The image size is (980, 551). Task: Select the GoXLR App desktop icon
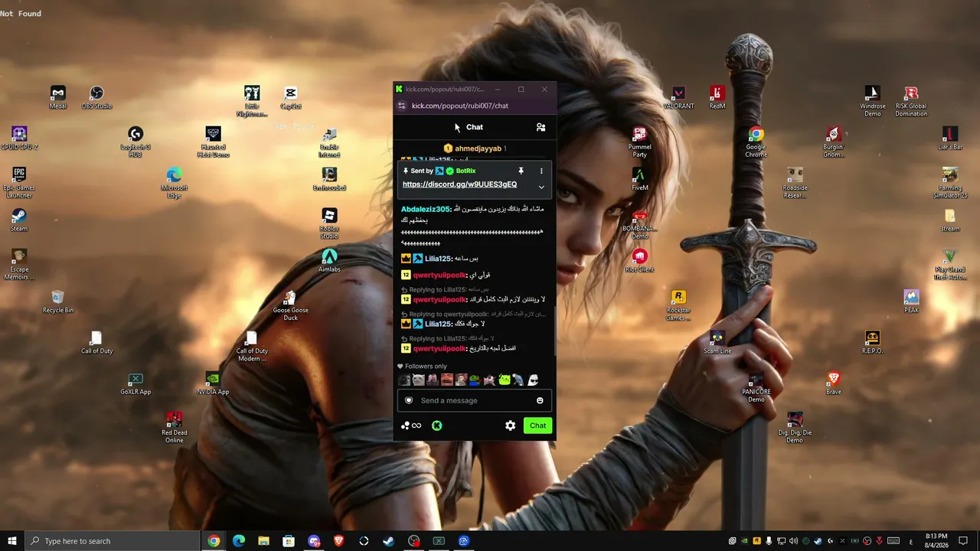136,383
